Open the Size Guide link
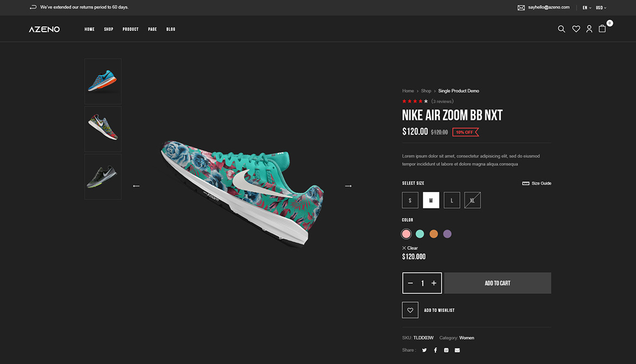This screenshot has width=636, height=364. pyautogui.click(x=541, y=183)
